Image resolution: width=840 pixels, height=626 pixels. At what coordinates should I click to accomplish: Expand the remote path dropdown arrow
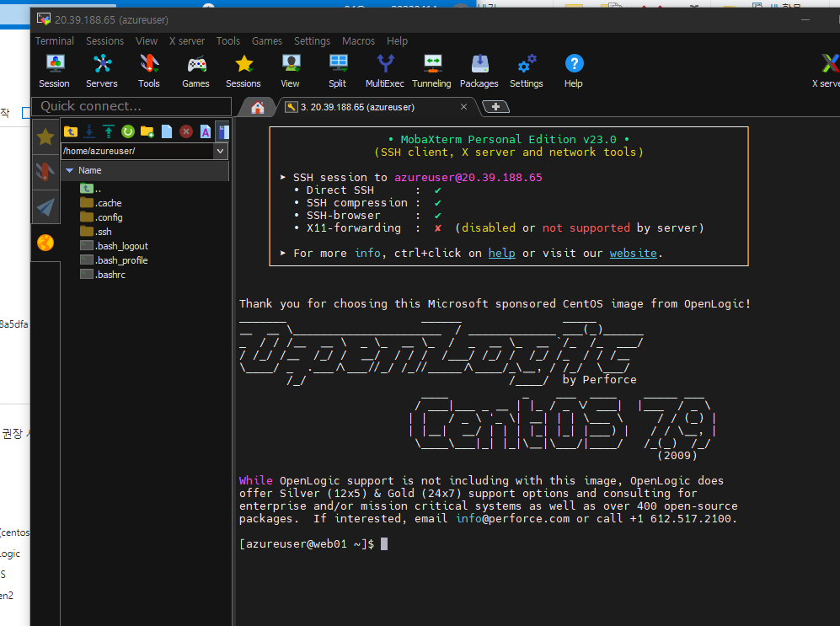point(221,151)
